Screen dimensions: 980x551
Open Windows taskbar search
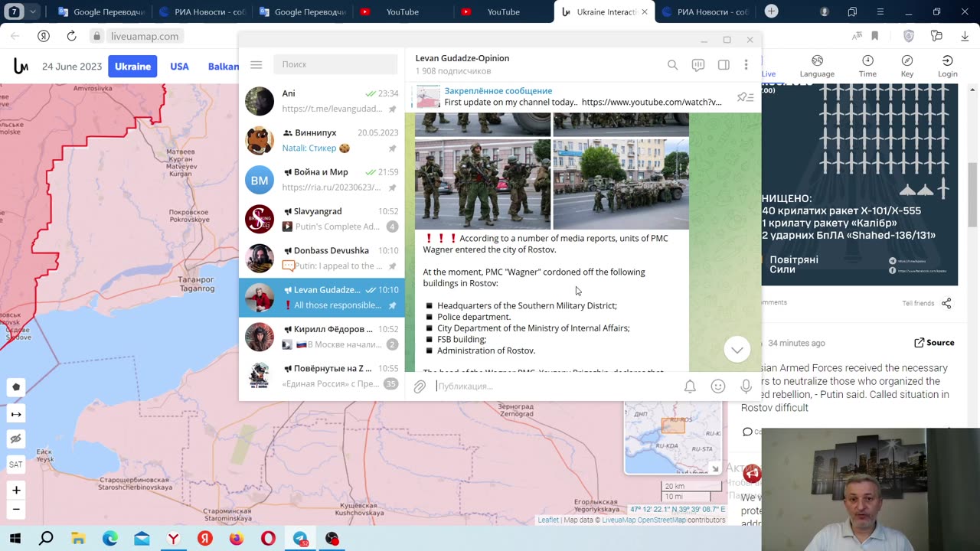coord(46,539)
